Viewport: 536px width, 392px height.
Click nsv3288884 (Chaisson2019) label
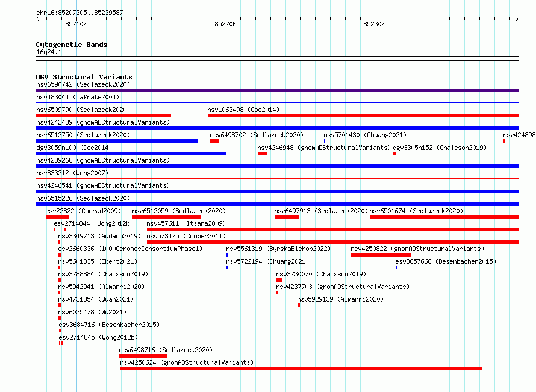(x=103, y=274)
